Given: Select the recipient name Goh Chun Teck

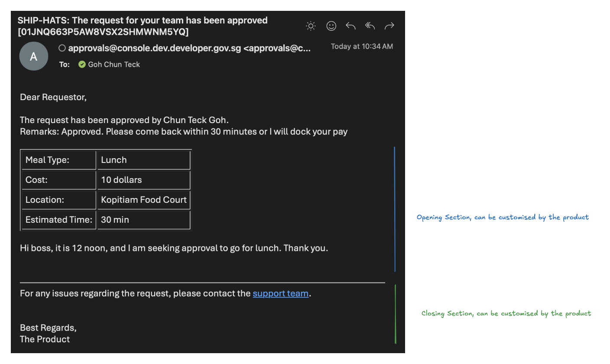Looking at the screenshot, I should tap(114, 64).
